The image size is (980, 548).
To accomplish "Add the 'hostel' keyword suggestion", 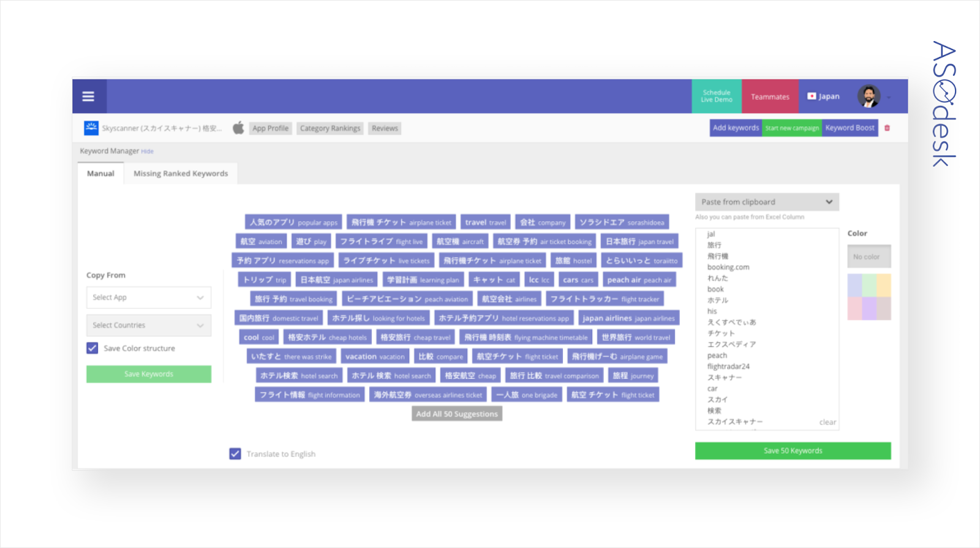I will [573, 260].
